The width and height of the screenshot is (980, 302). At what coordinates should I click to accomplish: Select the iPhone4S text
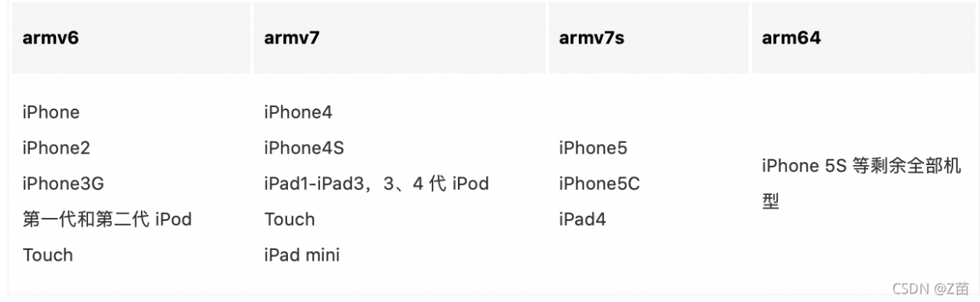point(304,148)
